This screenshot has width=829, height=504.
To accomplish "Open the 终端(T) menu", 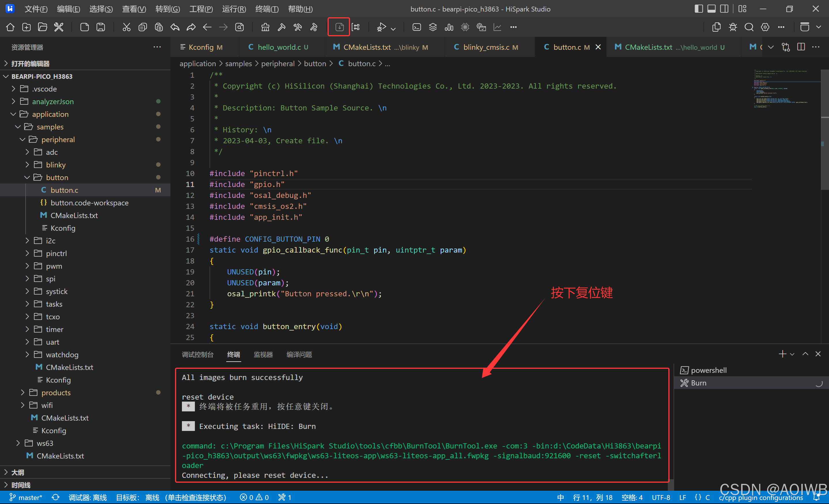I will (x=267, y=9).
